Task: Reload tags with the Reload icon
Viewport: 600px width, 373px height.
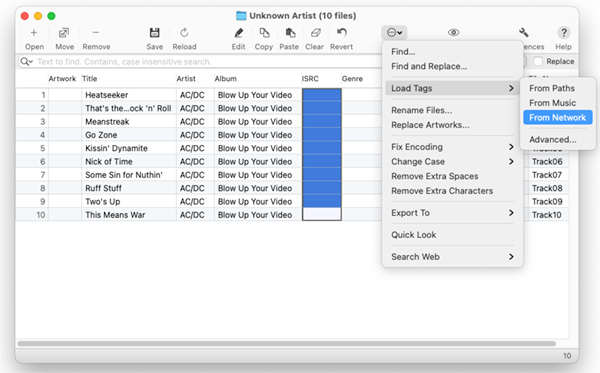Action: pyautogui.click(x=184, y=33)
